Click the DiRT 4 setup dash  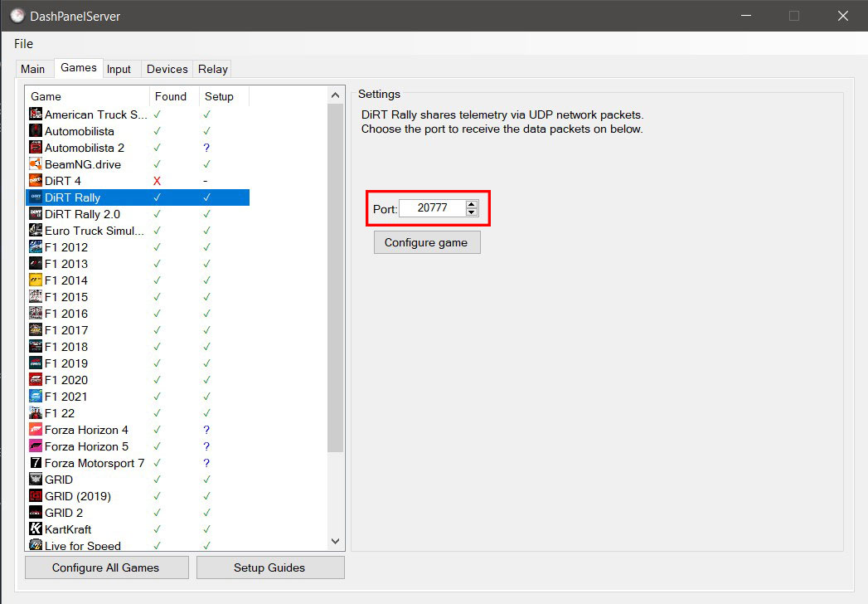[206, 181]
